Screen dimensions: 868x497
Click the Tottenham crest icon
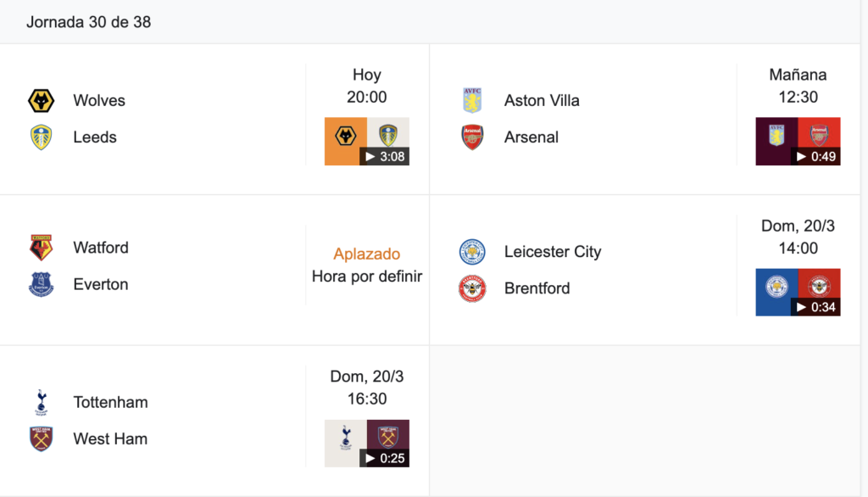[41, 402]
